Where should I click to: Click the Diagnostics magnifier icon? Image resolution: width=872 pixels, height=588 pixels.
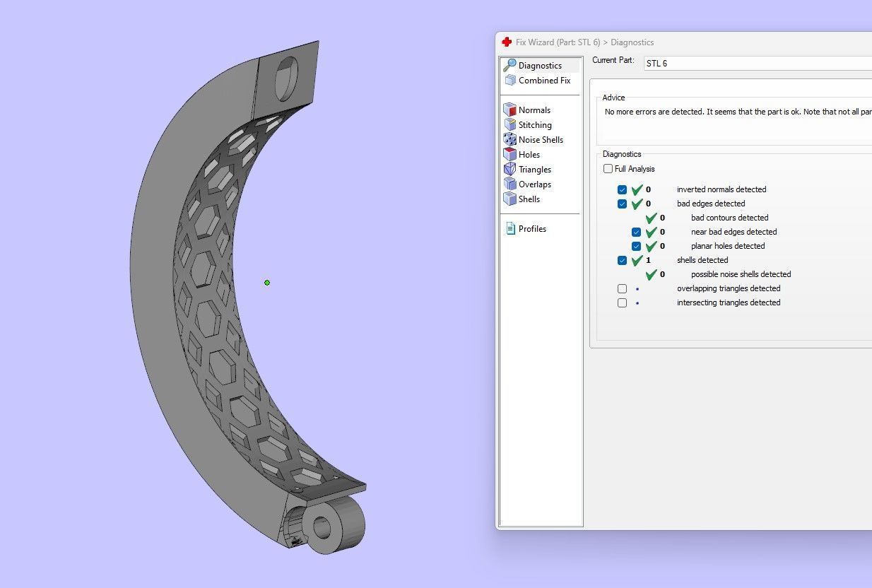509,65
